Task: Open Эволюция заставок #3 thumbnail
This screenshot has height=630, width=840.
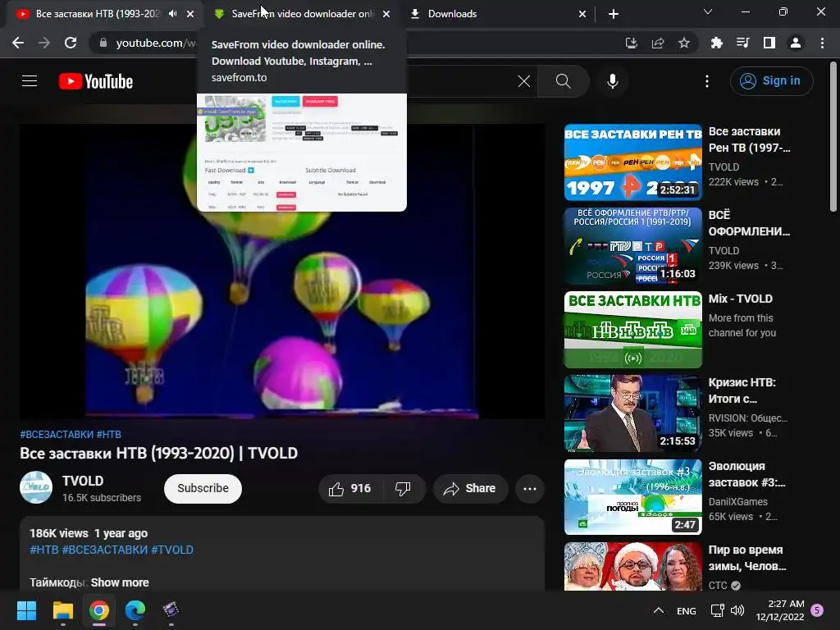Action: pyautogui.click(x=632, y=496)
